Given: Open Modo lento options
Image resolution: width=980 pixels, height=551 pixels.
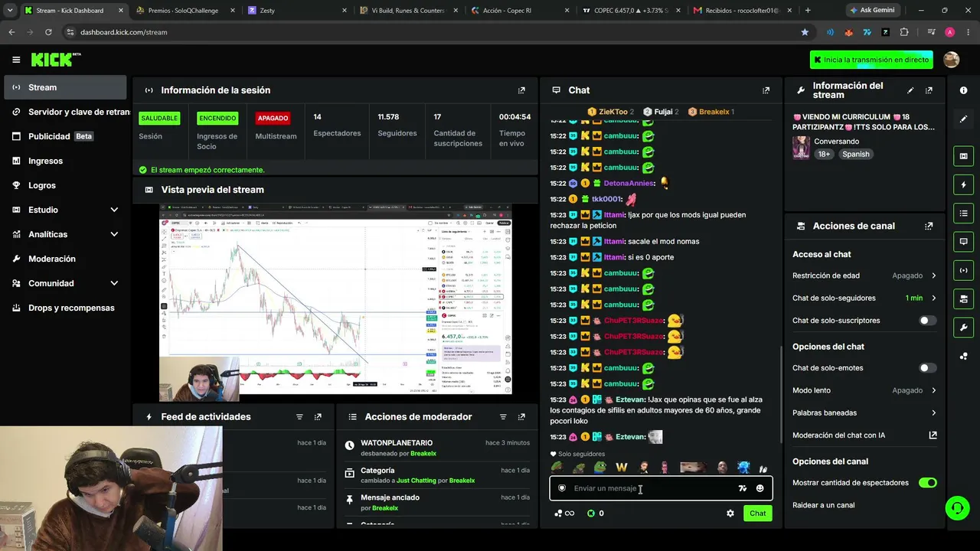Looking at the screenshot, I should pyautogui.click(x=864, y=390).
